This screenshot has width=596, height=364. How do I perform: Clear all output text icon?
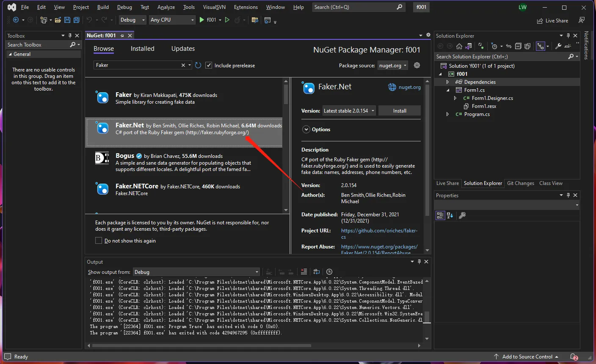(x=304, y=272)
